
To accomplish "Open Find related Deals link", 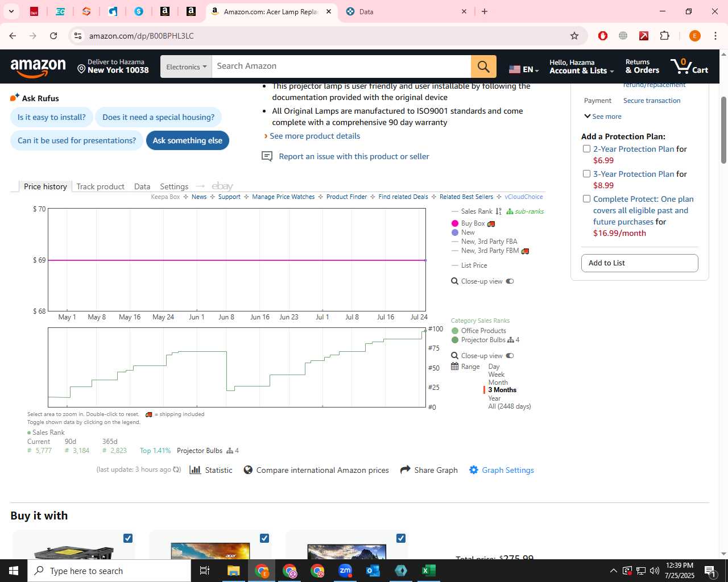I will tap(403, 197).
